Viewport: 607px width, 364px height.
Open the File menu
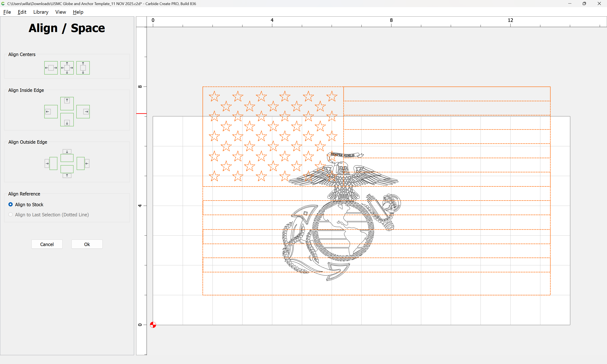click(x=7, y=12)
